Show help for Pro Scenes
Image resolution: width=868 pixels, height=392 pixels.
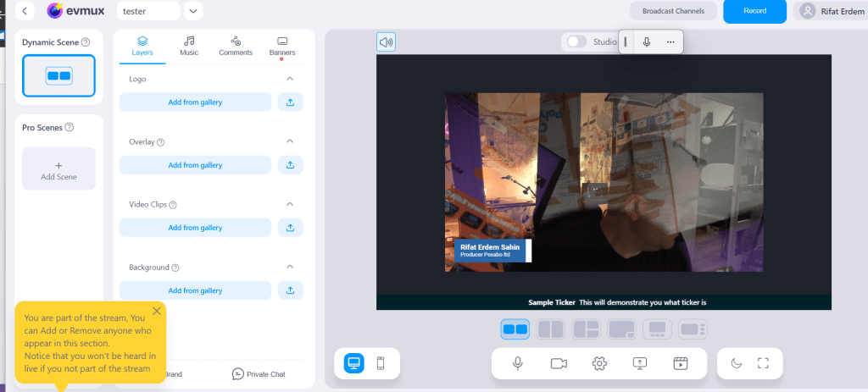coord(70,127)
